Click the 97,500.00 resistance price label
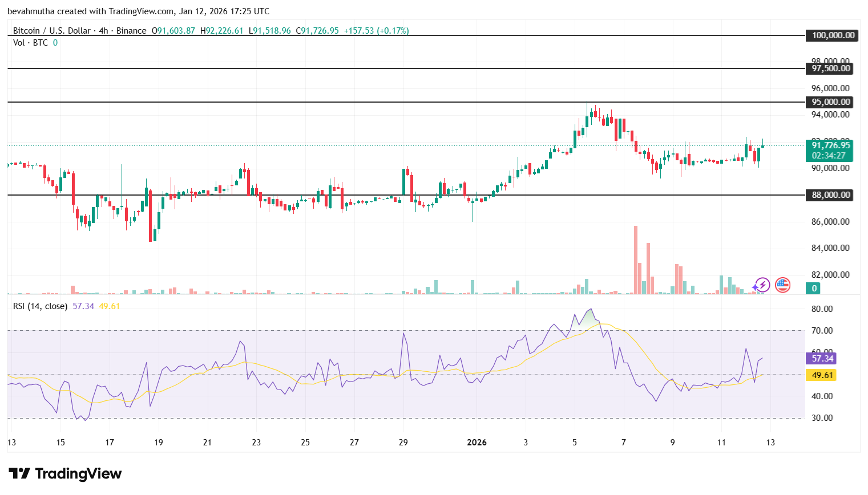The height and width of the screenshot is (495, 868). coord(829,68)
